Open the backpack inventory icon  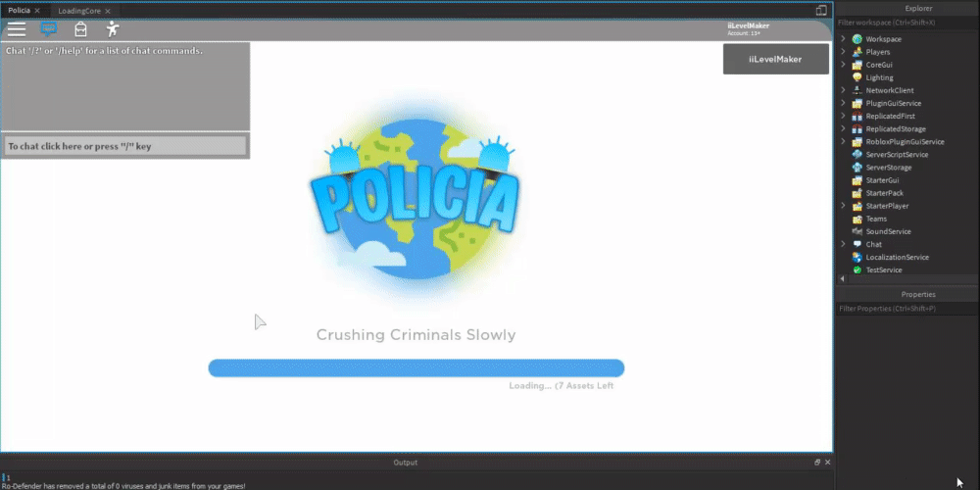pyautogui.click(x=80, y=29)
